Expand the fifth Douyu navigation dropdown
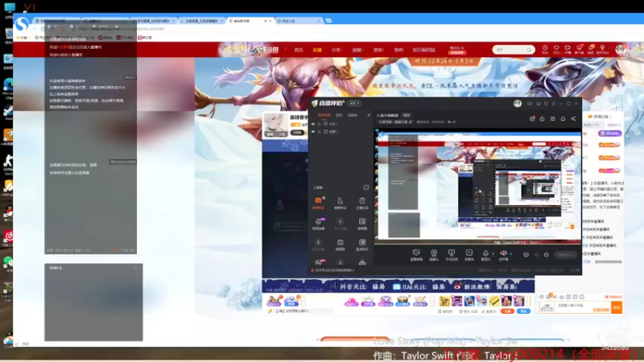This screenshot has height=362, width=644. (378, 50)
